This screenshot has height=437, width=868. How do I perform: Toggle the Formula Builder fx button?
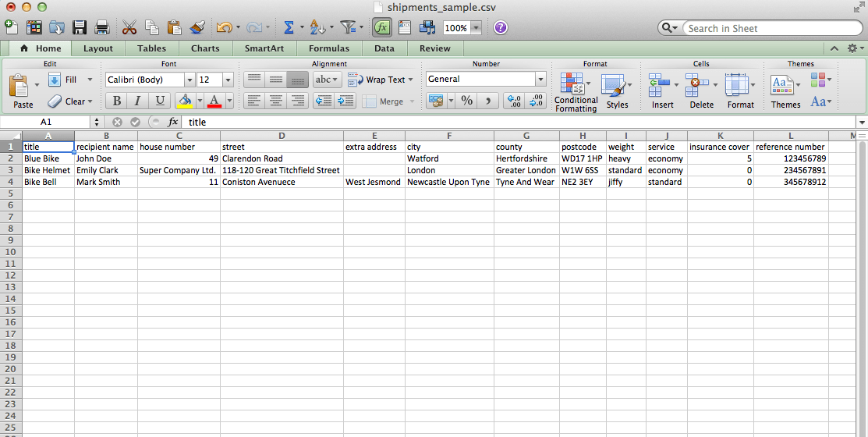click(x=382, y=27)
